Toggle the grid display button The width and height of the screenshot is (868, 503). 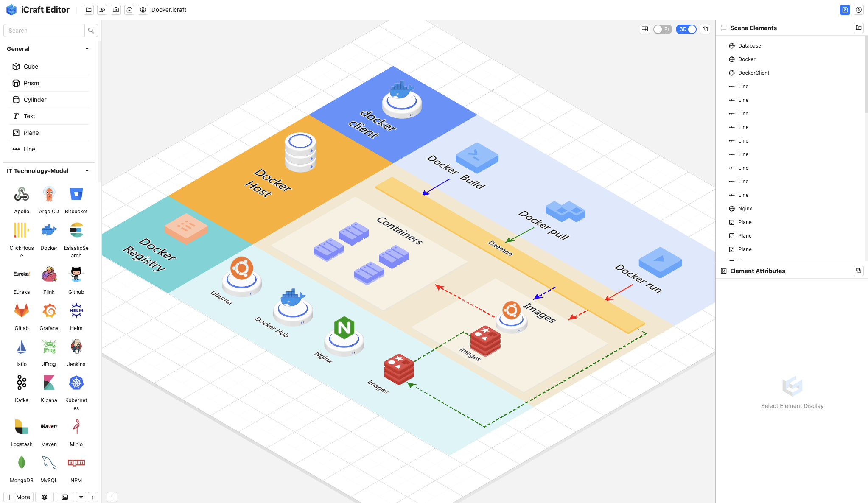tap(645, 29)
